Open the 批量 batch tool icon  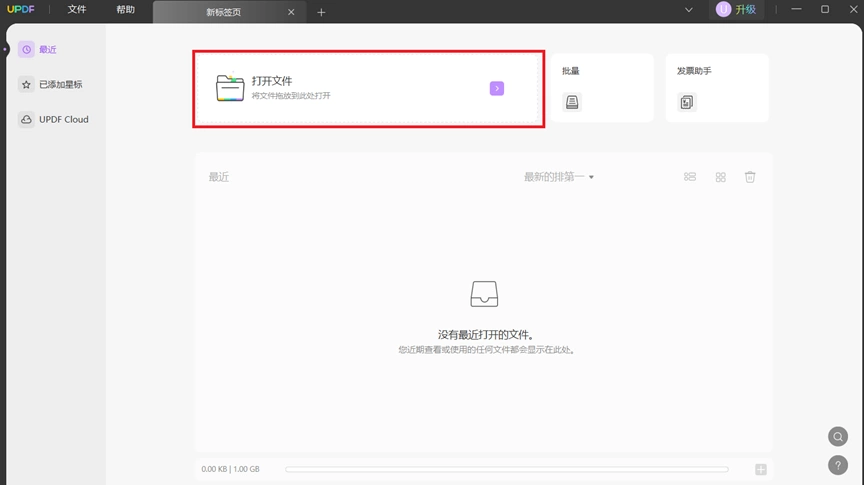coord(572,102)
